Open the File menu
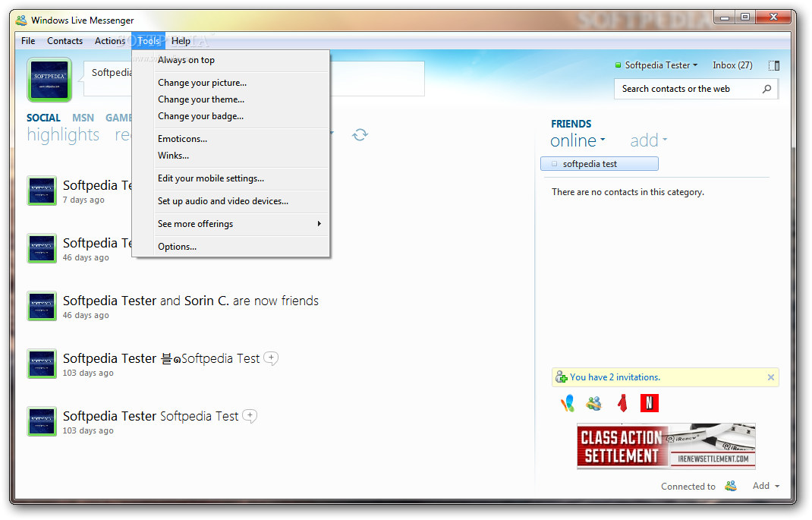Viewport: 812px width, 520px height. pos(28,41)
